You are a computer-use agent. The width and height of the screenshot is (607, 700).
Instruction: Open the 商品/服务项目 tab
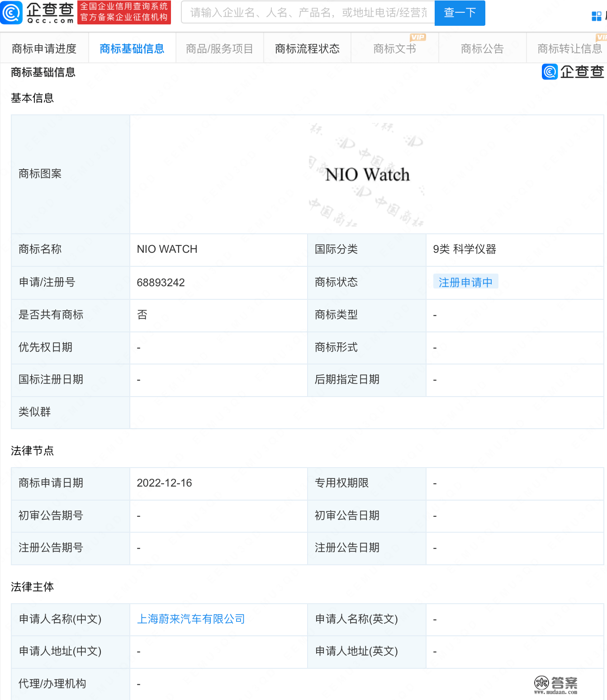(x=220, y=48)
